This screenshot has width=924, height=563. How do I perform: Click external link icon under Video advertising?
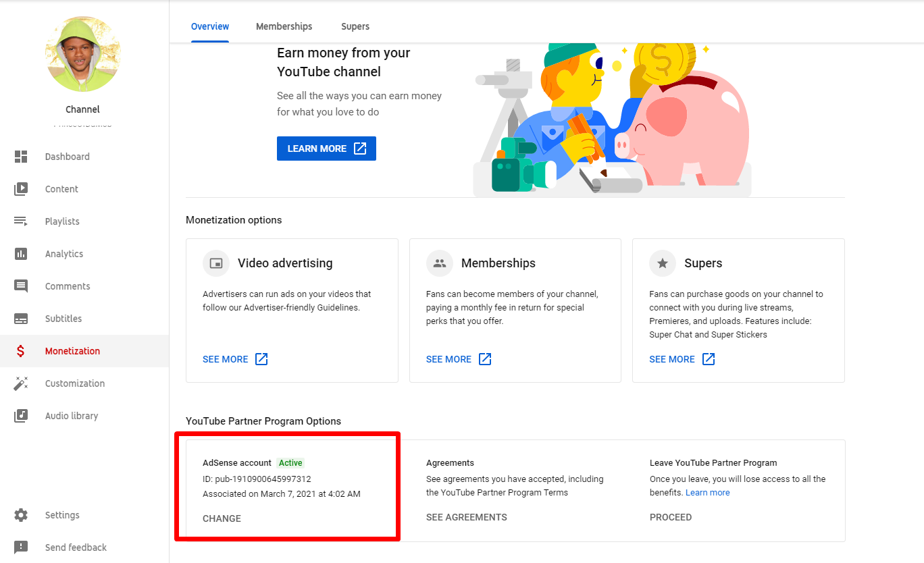261,359
